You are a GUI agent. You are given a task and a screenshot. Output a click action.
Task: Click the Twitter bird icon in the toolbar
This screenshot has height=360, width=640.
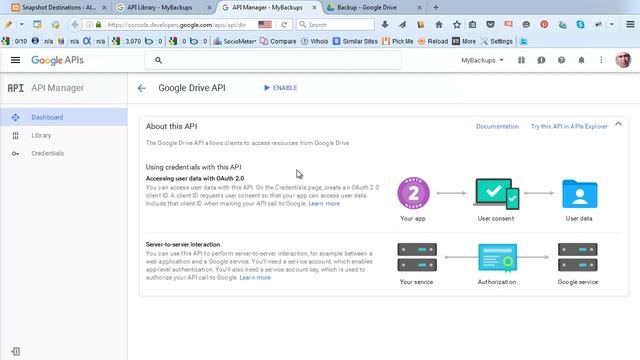click(x=523, y=41)
